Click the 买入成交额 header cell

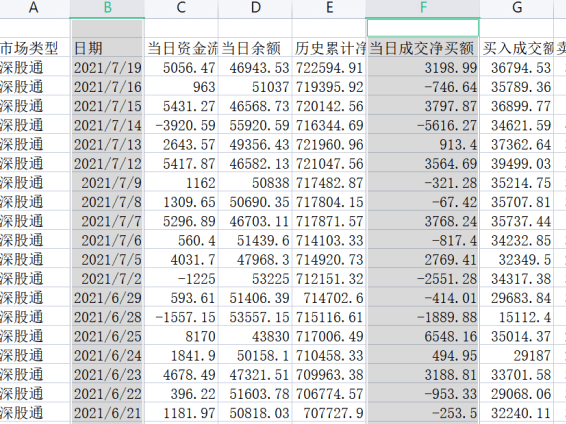517,48
